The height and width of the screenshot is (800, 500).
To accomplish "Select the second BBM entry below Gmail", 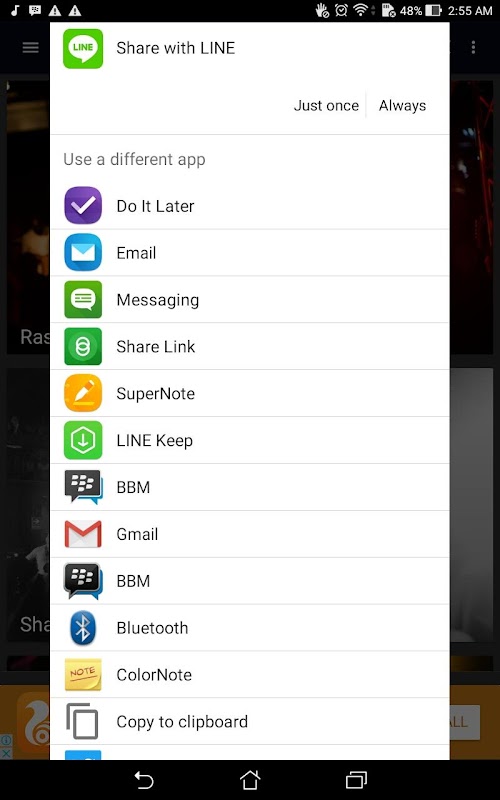I will (x=250, y=581).
